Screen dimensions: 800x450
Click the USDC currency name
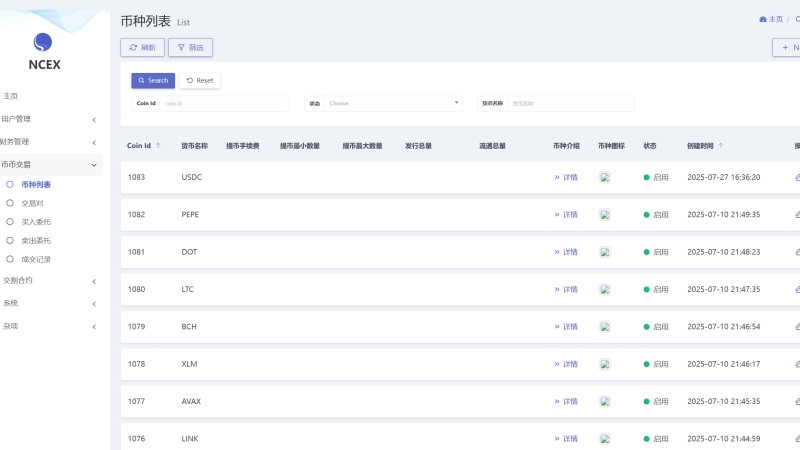pos(191,177)
